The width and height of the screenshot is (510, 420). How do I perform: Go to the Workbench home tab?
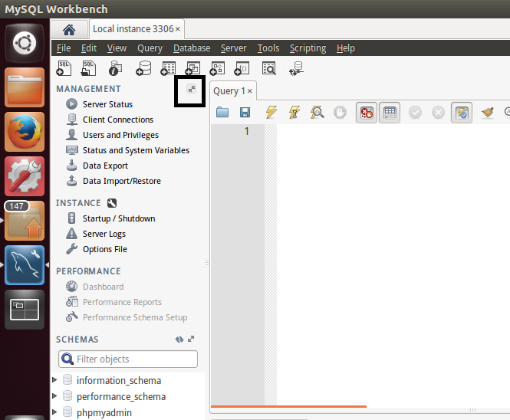[x=69, y=30]
